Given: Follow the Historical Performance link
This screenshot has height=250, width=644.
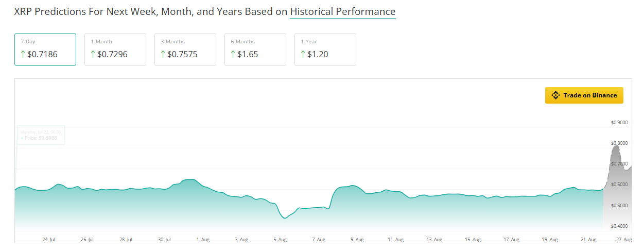Looking at the screenshot, I should pyautogui.click(x=342, y=11).
